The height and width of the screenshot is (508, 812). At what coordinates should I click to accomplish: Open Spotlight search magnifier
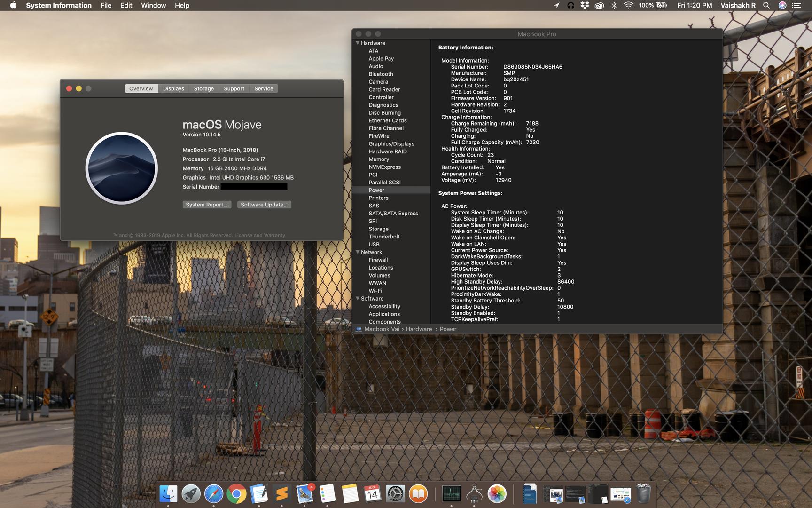[x=766, y=5]
